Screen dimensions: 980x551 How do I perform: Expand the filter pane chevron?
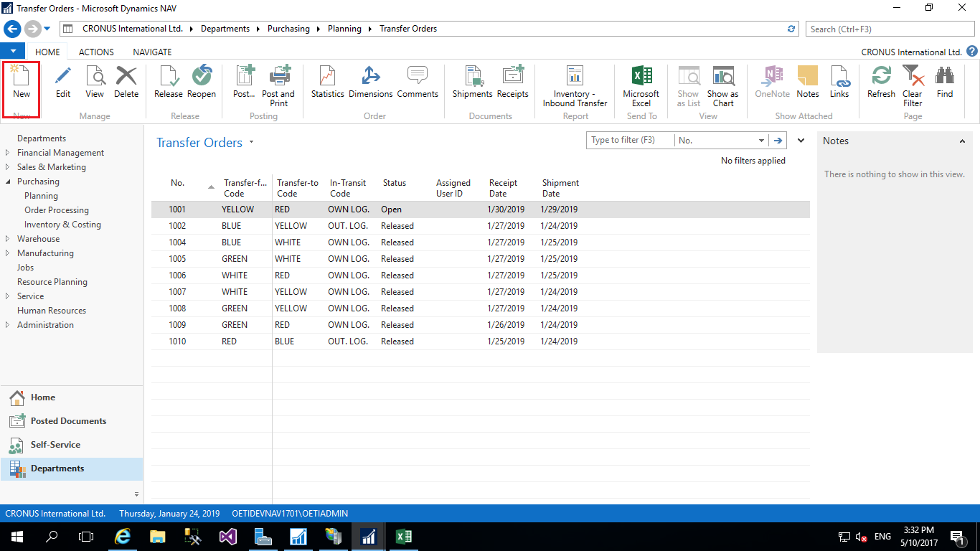(801, 141)
